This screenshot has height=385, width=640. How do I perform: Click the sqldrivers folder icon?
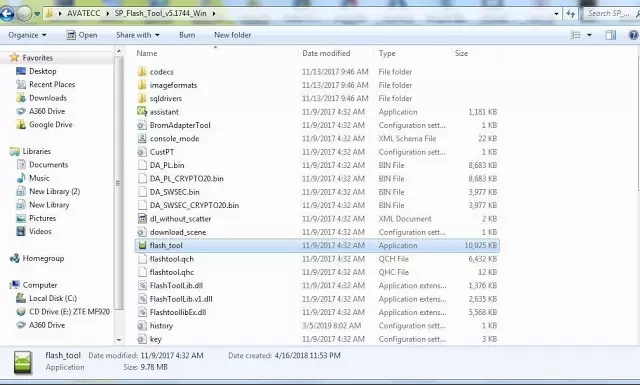point(142,98)
